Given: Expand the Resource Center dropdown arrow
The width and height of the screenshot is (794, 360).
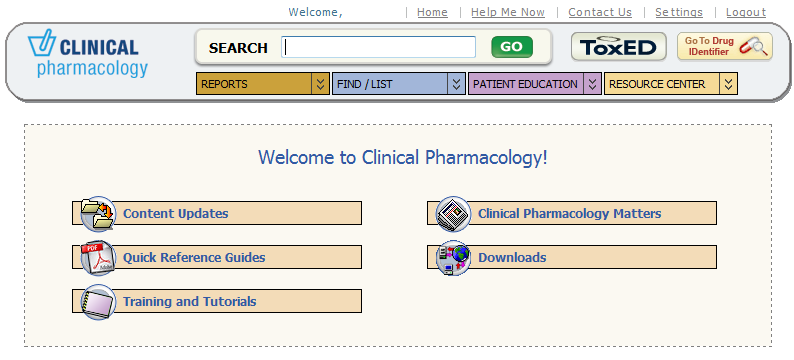Looking at the screenshot, I should pos(728,84).
